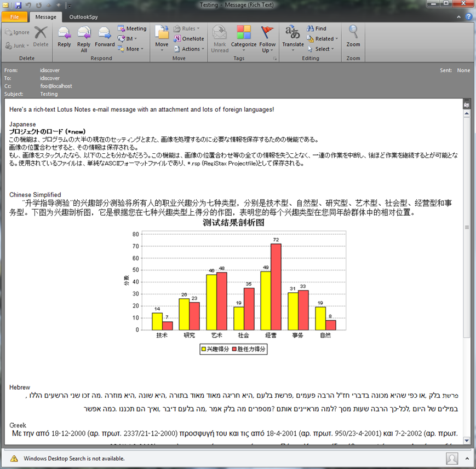Expand More respond actions
476x469 pixels.
[130, 49]
